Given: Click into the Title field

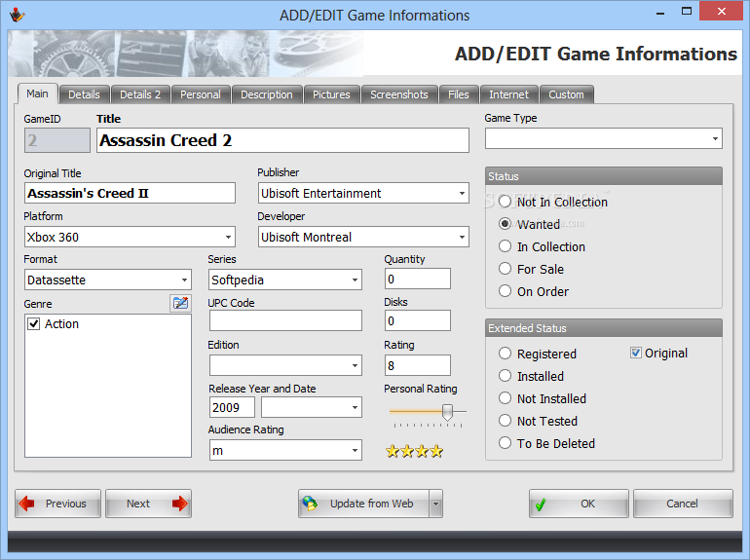Looking at the screenshot, I should pyautogui.click(x=282, y=140).
